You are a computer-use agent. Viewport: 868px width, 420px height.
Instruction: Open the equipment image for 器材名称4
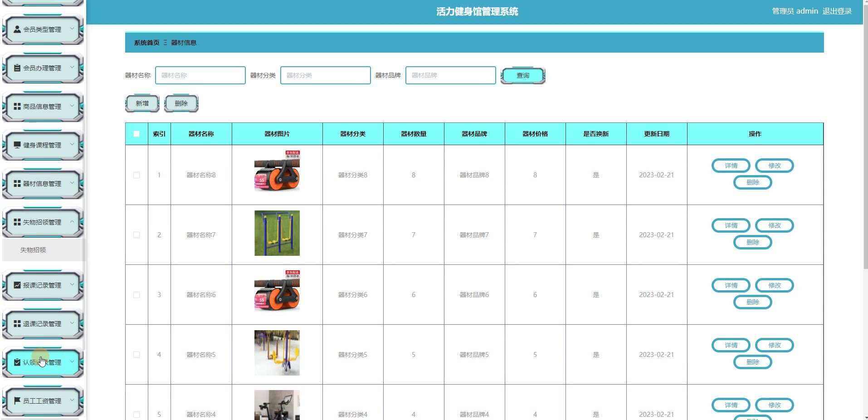pos(277,405)
